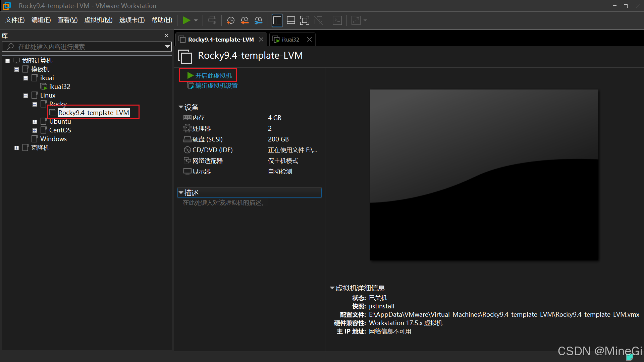Image resolution: width=644 pixels, height=362 pixels.
Task: Click 开启此虚拟机 link
Action: (213, 75)
